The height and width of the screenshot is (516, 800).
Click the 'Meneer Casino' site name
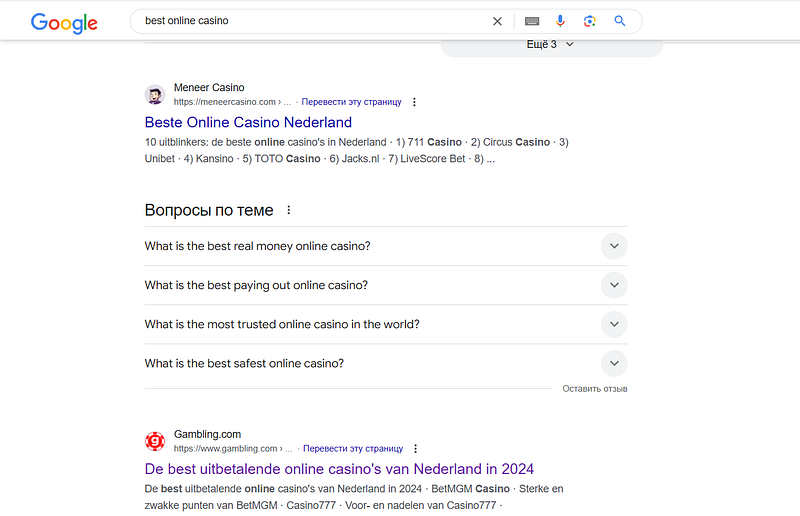pos(209,88)
